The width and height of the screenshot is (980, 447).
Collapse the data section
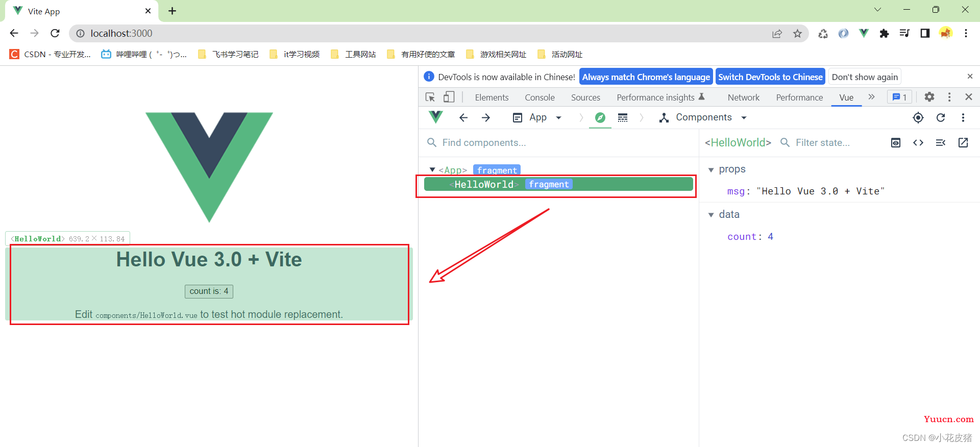point(711,215)
